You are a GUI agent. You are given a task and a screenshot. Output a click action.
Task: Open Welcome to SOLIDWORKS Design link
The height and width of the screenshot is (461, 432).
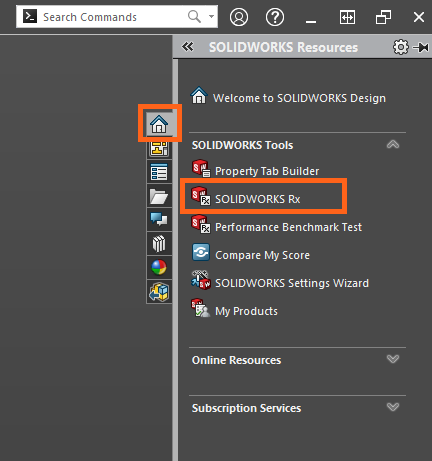click(x=299, y=98)
